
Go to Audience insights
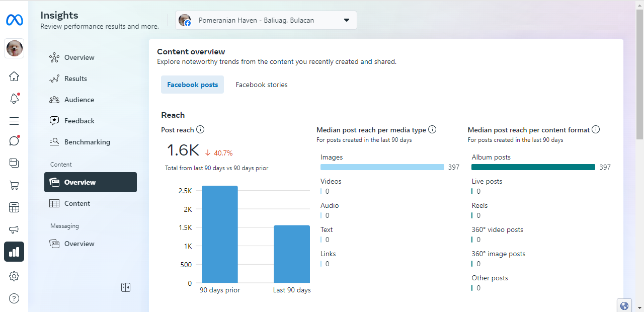pyautogui.click(x=78, y=100)
